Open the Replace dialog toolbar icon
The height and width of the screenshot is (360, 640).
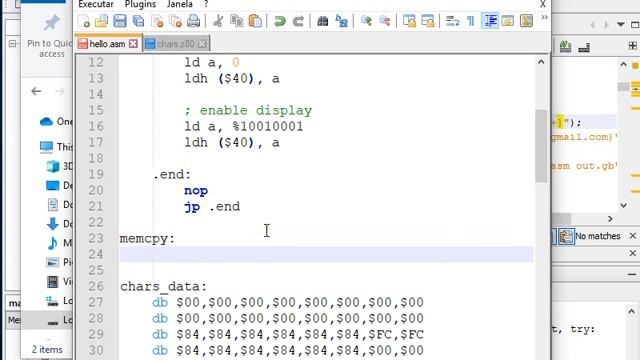pos(341,21)
